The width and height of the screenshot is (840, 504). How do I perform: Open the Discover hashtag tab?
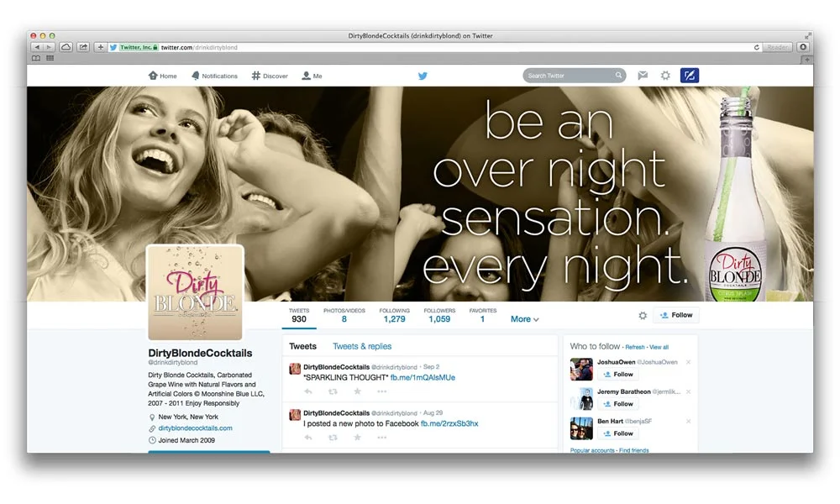pyautogui.click(x=270, y=76)
